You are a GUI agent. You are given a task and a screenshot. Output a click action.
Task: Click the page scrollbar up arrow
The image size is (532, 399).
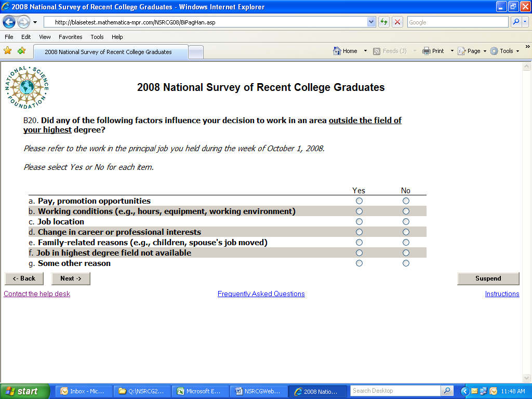tap(527, 66)
